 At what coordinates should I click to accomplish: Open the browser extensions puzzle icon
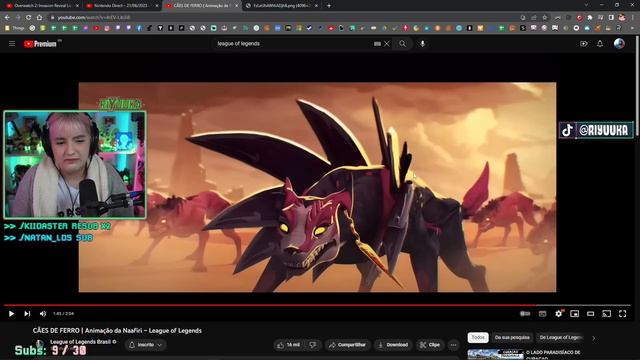[x=590, y=17]
